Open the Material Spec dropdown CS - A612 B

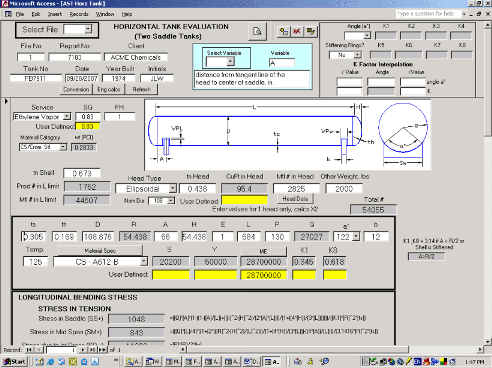[x=144, y=262]
